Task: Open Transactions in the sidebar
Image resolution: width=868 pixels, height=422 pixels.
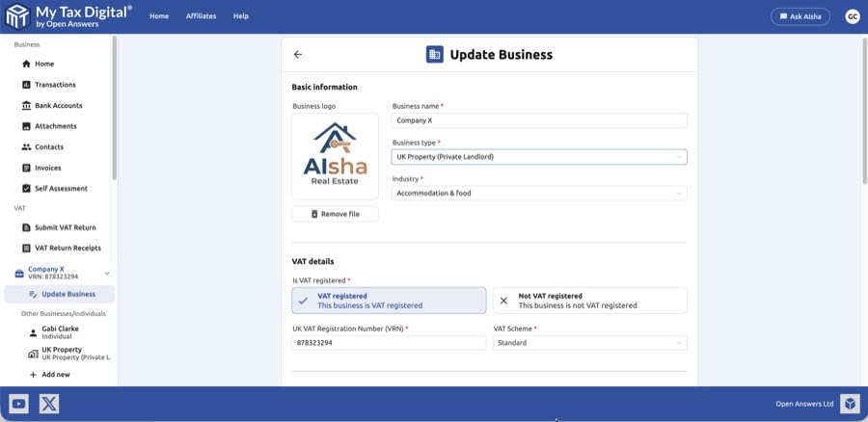Action: click(x=55, y=85)
